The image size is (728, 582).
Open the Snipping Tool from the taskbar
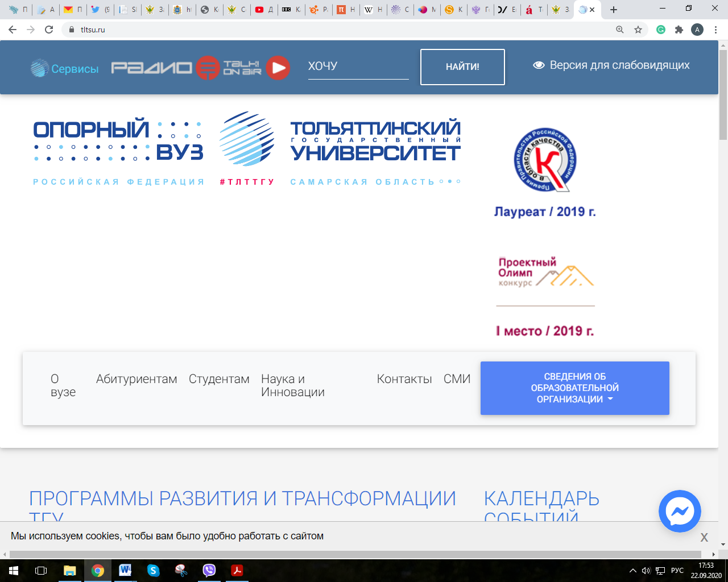pyautogui.click(x=181, y=570)
